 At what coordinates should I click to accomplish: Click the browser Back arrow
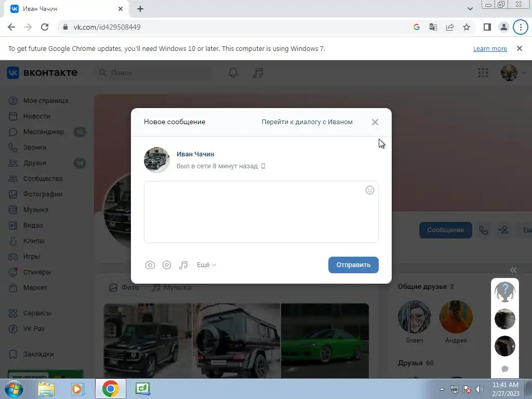11,27
